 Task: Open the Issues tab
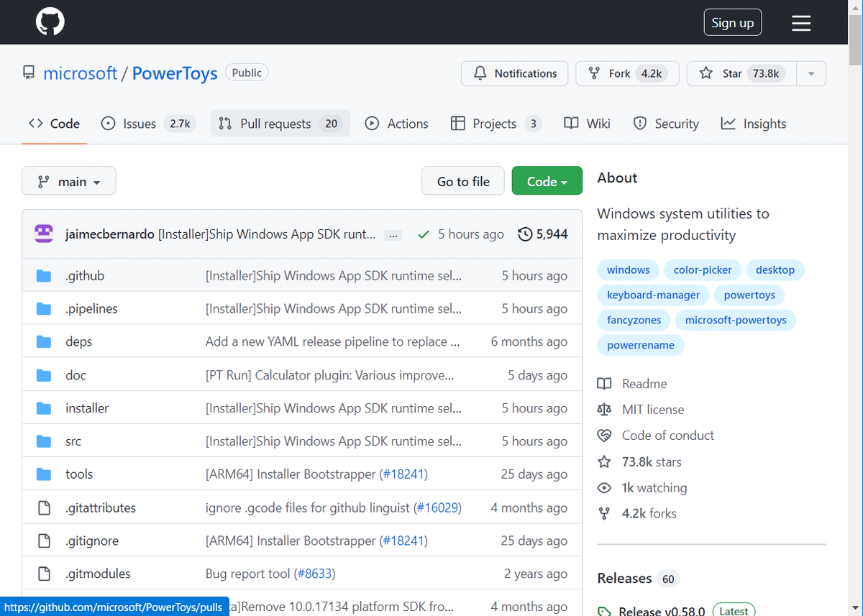tap(148, 124)
